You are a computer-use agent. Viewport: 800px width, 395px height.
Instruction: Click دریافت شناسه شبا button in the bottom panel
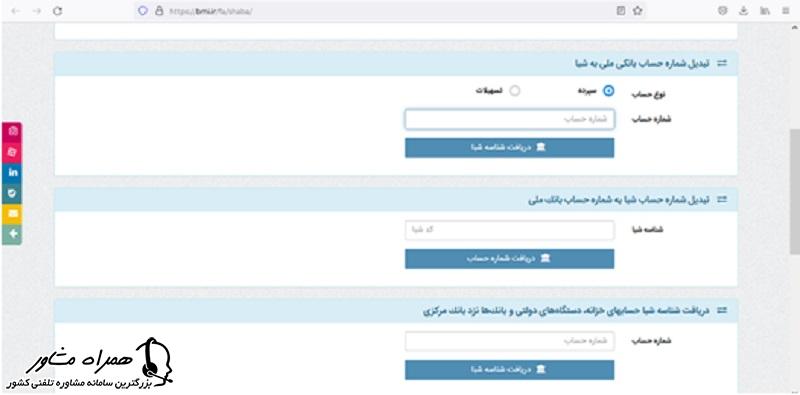(x=510, y=370)
